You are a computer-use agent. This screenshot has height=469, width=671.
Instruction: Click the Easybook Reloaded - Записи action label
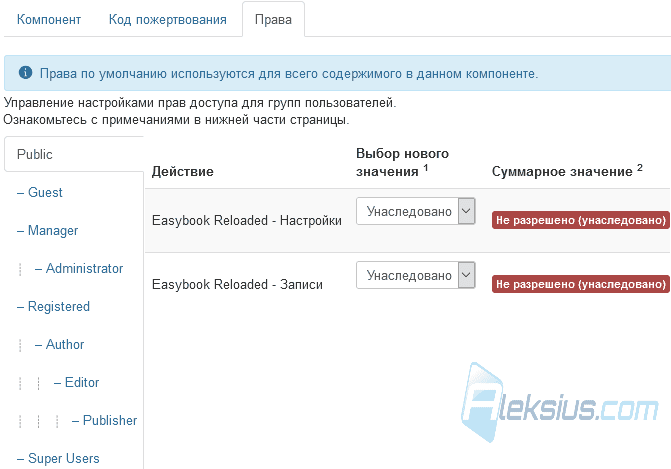click(x=237, y=285)
